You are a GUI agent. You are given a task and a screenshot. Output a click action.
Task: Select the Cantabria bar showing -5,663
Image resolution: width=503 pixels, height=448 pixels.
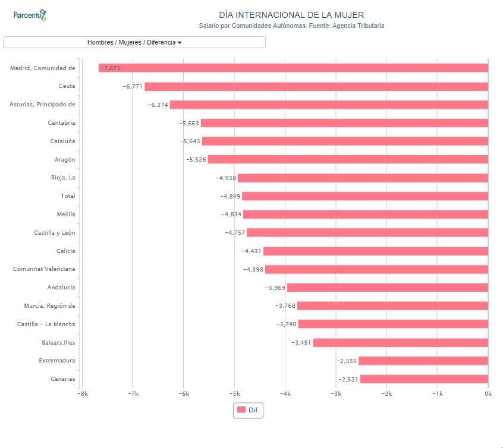[344, 123]
